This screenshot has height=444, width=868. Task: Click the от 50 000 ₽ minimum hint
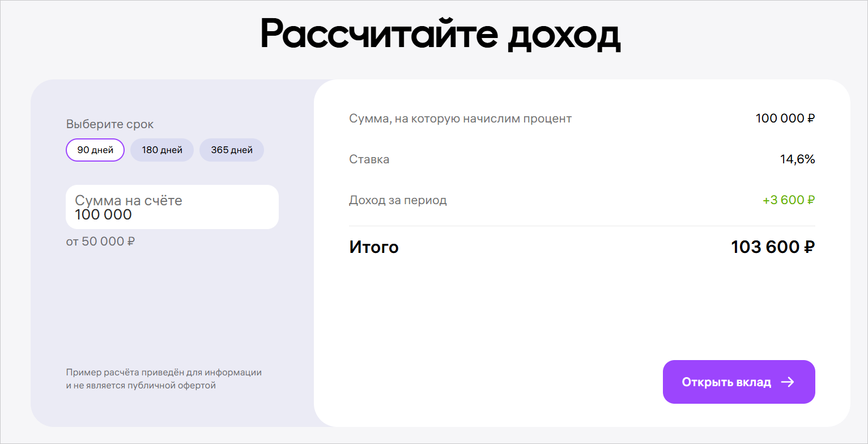pos(100,242)
